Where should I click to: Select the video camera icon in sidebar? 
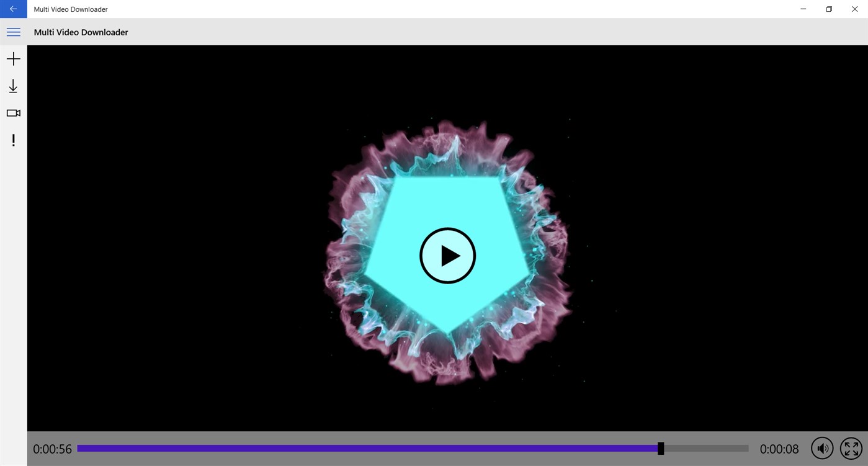pyautogui.click(x=13, y=113)
